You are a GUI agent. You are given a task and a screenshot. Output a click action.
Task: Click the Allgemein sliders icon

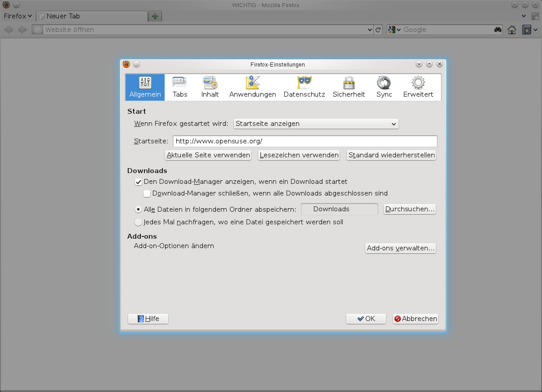click(x=144, y=86)
